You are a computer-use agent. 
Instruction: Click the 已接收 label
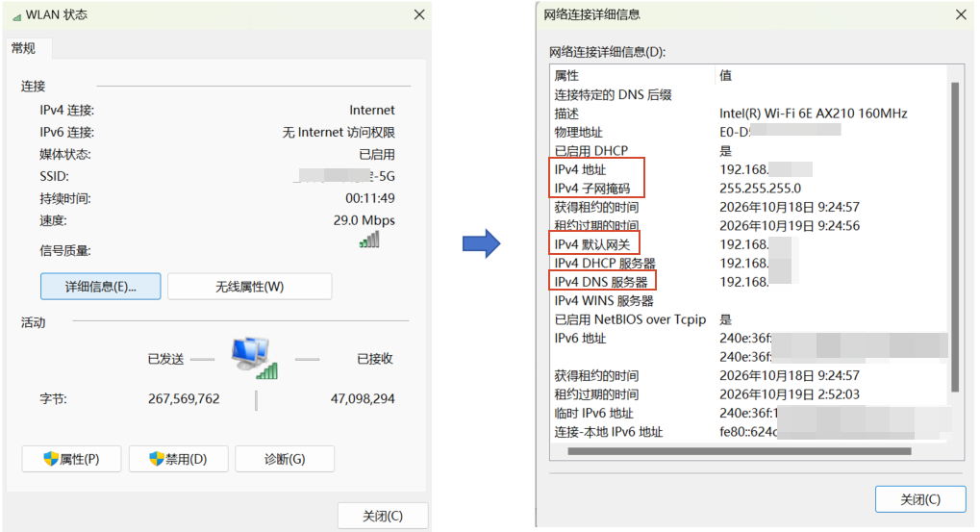(x=374, y=359)
